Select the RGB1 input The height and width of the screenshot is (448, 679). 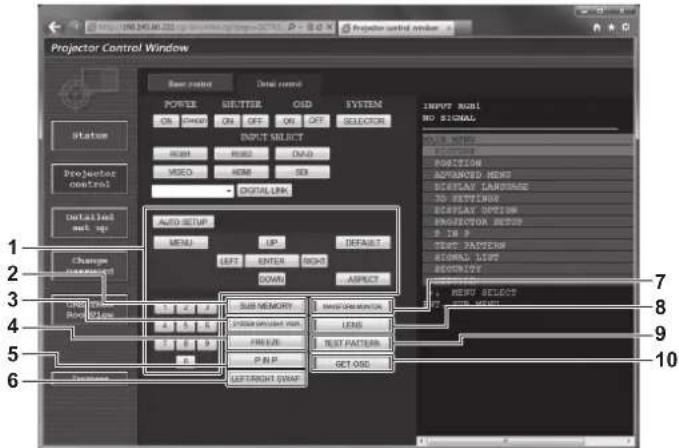tap(180, 154)
